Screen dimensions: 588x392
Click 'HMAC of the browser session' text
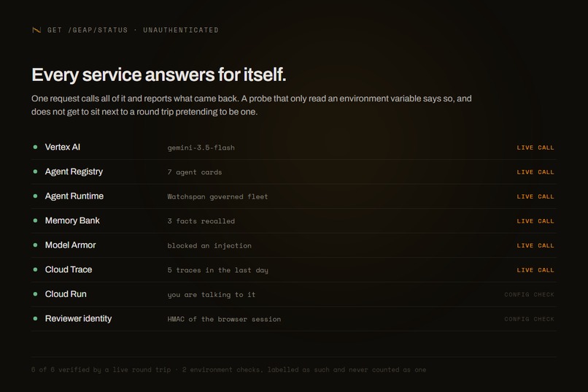pos(224,319)
